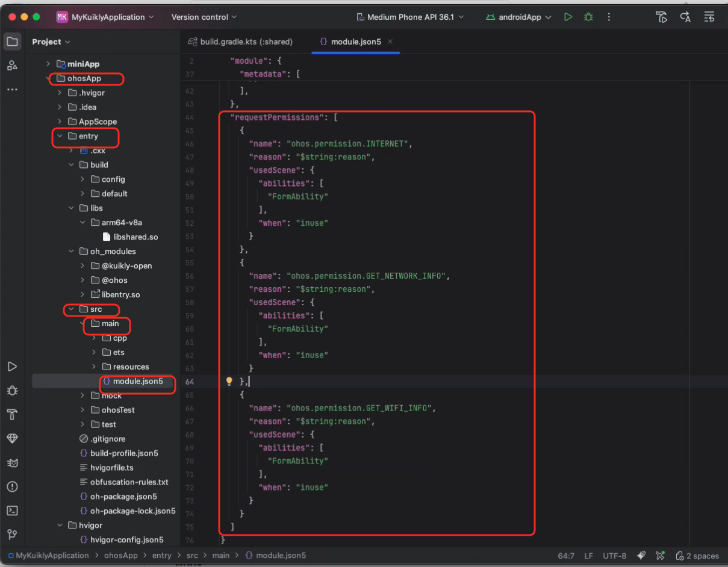Click the translate arrow-A toolbar icon
This screenshot has width=728, height=567.
[685, 17]
